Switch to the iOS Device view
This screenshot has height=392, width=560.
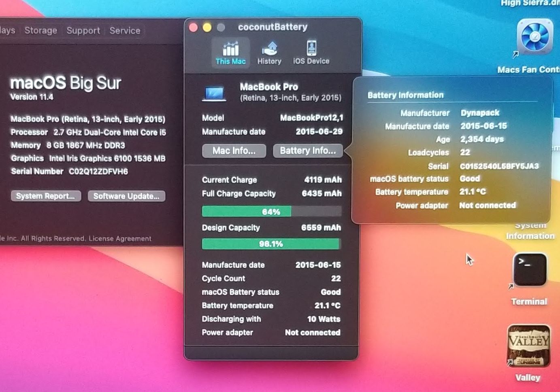click(x=311, y=53)
